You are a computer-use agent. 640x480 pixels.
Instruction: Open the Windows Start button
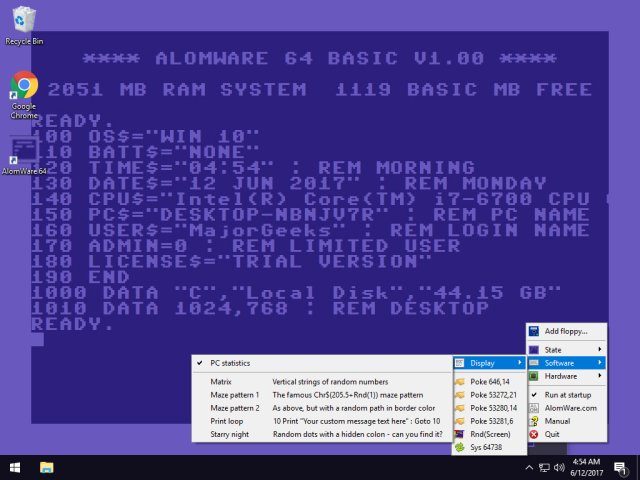(x=15, y=467)
